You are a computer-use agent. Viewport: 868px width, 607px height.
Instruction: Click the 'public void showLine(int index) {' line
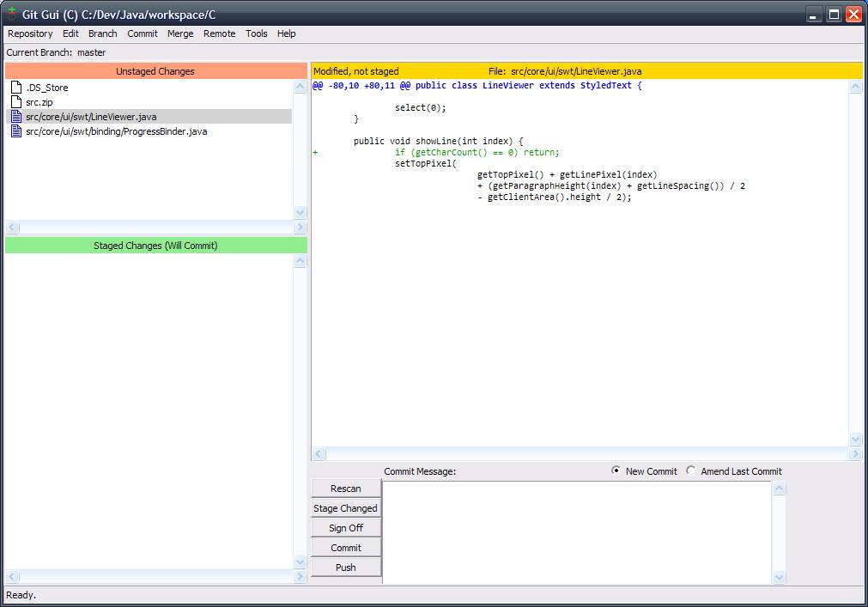point(439,141)
